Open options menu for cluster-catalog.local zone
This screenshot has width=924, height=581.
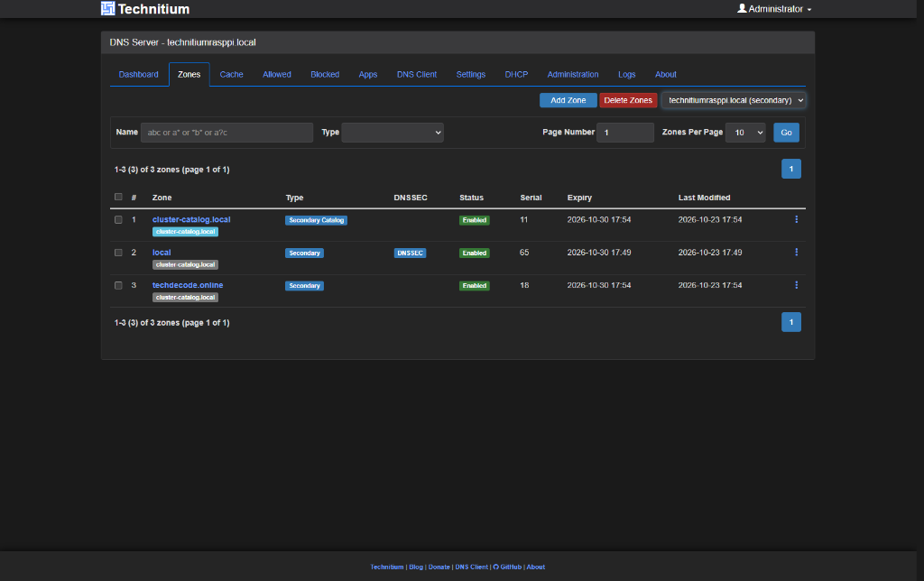(796, 219)
